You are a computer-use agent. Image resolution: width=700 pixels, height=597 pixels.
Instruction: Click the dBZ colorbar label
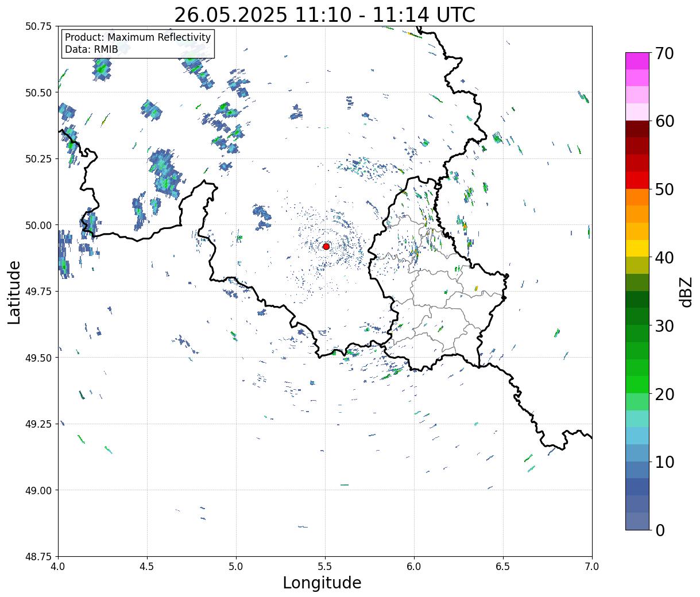[686, 292]
